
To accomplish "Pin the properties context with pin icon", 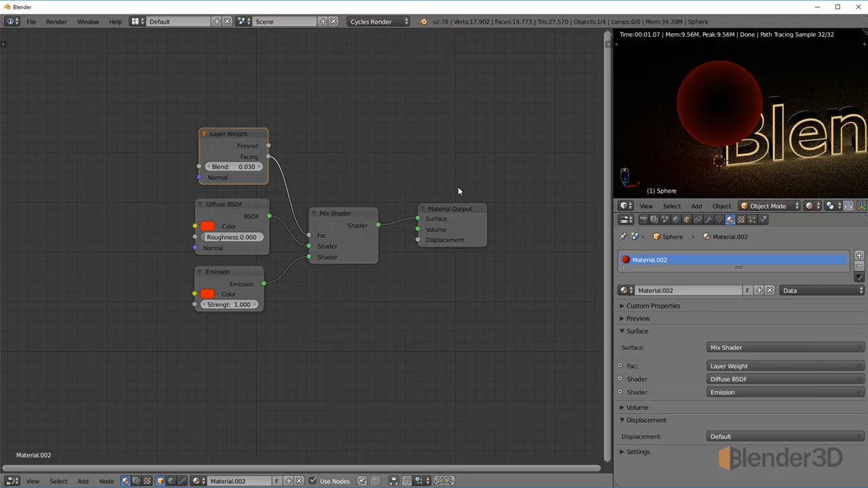I will coord(623,237).
